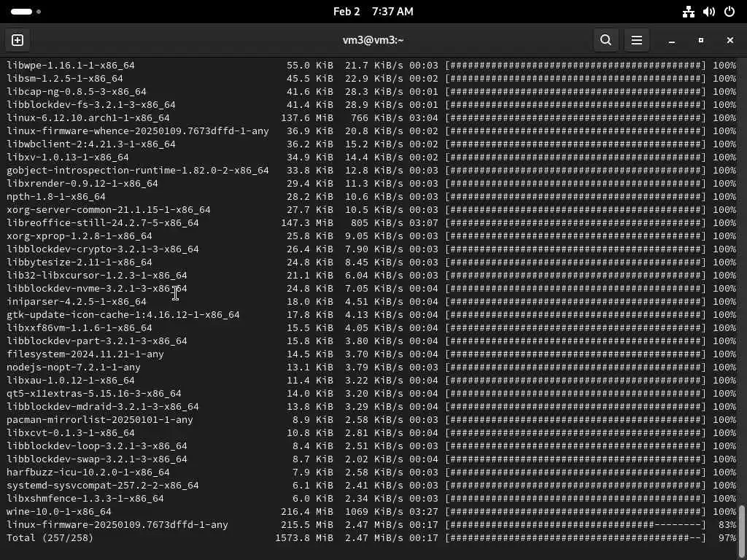The image size is (747, 560).
Task: Click the 83% linux-firmware percentage
Action: 727,525
